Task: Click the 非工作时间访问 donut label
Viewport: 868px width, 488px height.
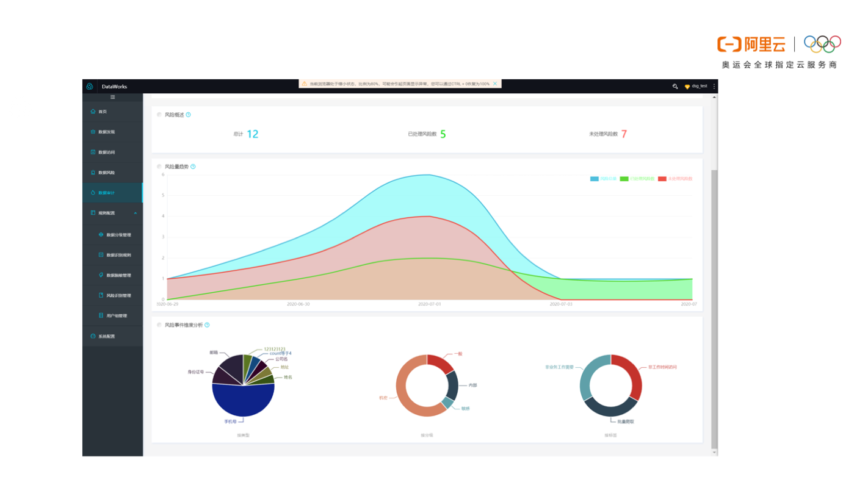Action: click(662, 367)
